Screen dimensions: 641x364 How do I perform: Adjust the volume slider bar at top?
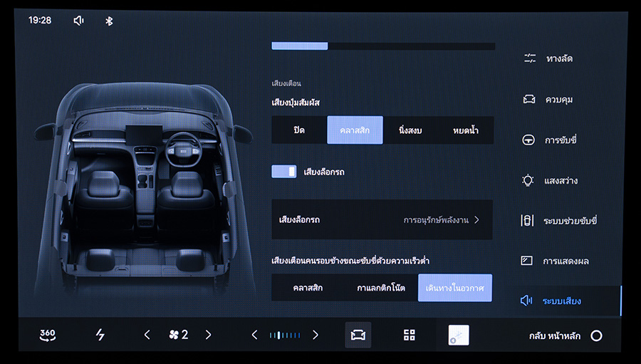click(x=382, y=46)
